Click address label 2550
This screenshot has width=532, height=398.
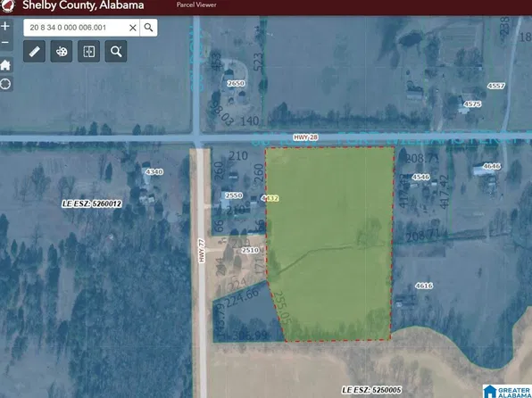[234, 195]
